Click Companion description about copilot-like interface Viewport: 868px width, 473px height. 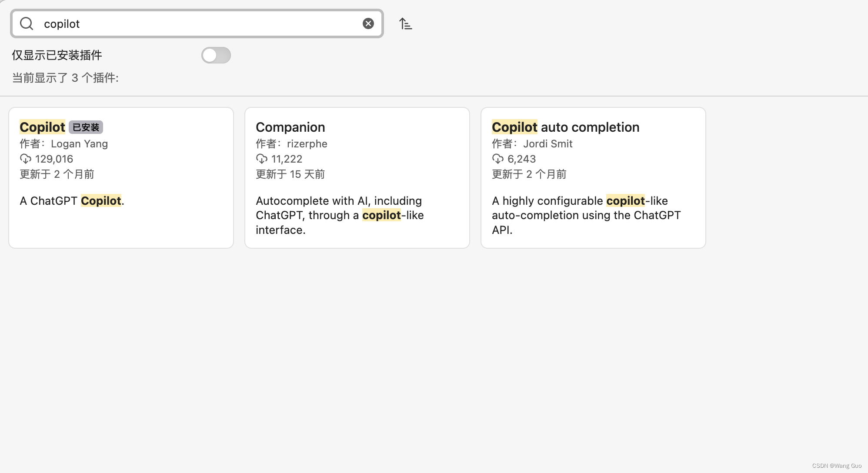click(x=339, y=215)
